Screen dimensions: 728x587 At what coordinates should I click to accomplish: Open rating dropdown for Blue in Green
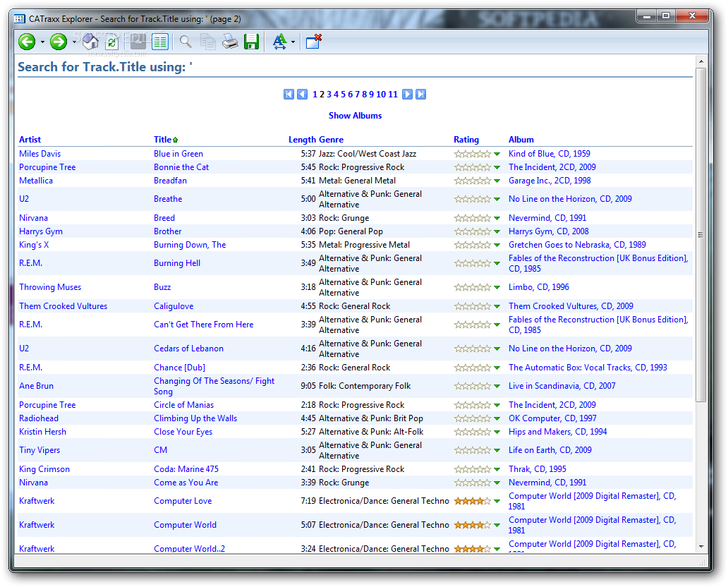tap(497, 155)
